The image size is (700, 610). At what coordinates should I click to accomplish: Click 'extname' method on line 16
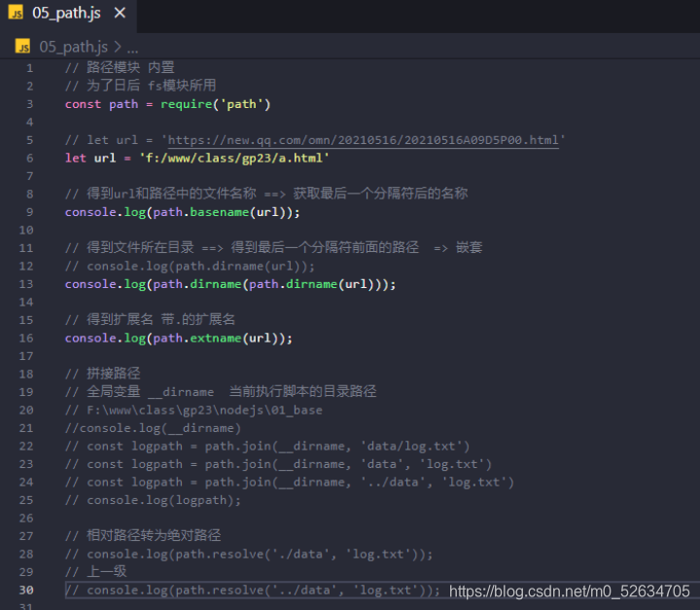[x=216, y=339]
